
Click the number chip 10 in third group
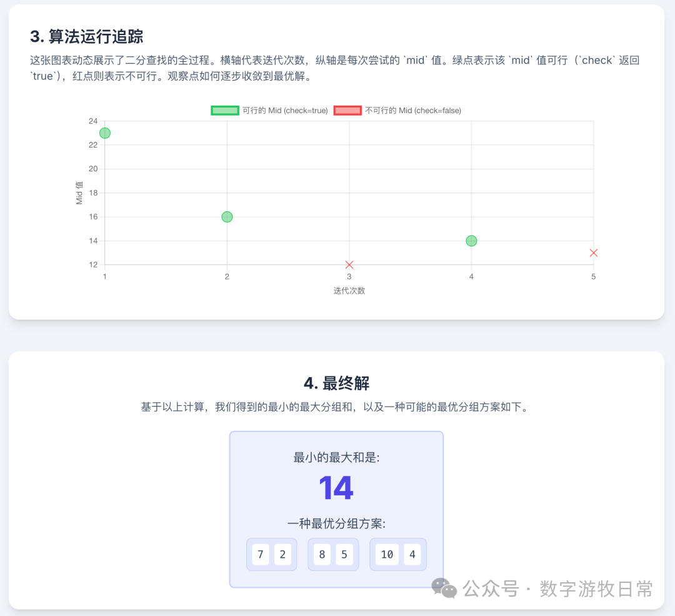pos(387,554)
